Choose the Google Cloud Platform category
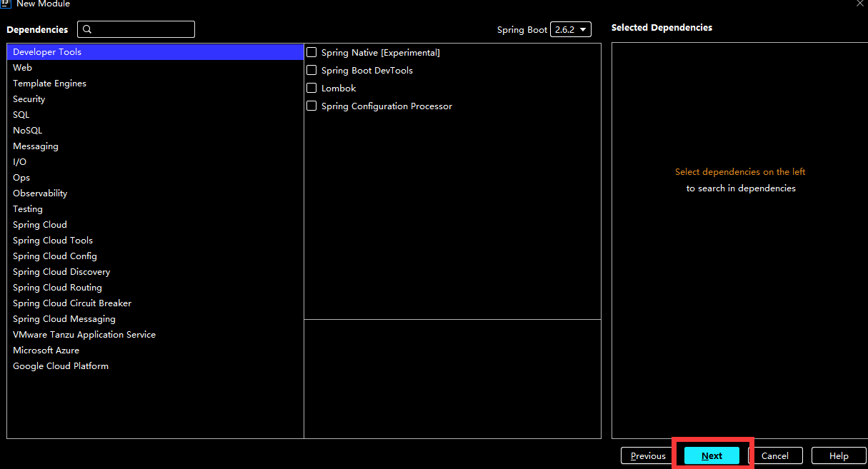This screenshot has width=868, height=469. [x=155, y=366]
